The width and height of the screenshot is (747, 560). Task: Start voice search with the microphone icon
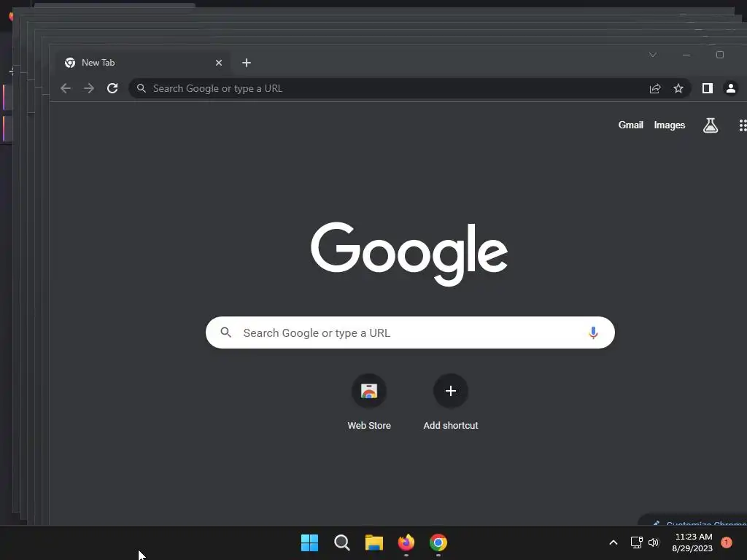click(593, 332)
